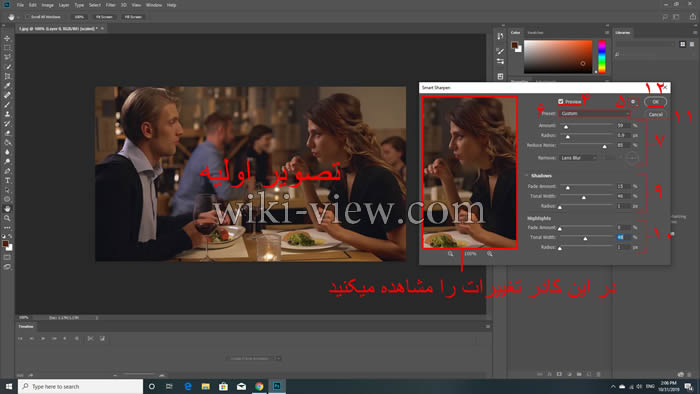Screen dimensions: 700x394
Task: Open the Filter menu
Action: click(111, 5)
